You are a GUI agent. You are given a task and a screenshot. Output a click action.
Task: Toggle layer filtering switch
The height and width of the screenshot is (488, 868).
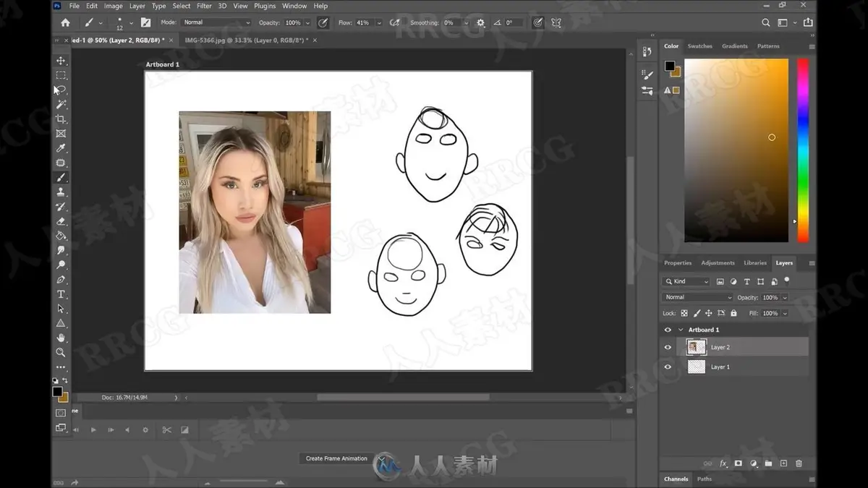(x=787, y=280)
